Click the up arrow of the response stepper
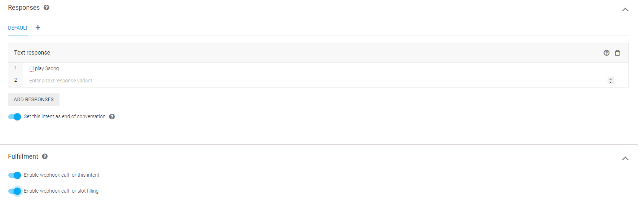 pyautogui.click(x=610, y=79)
